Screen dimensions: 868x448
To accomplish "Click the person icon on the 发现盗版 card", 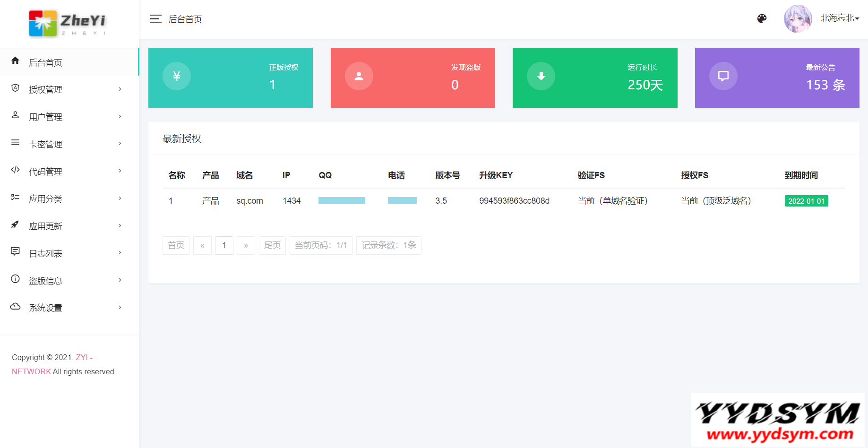I will coord(359,76).
